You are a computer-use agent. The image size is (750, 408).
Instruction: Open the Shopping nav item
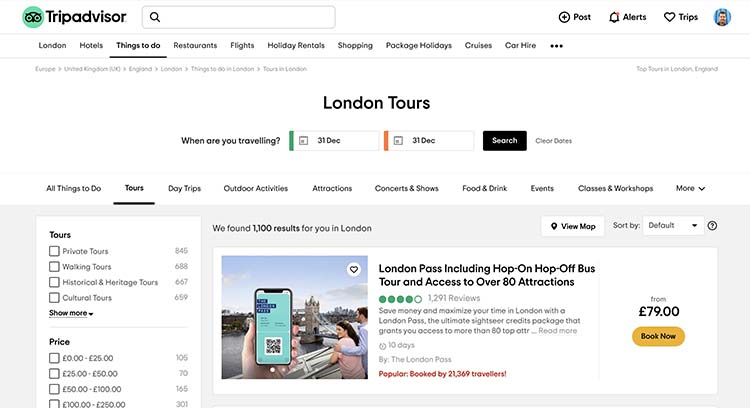tap(355, 45)
